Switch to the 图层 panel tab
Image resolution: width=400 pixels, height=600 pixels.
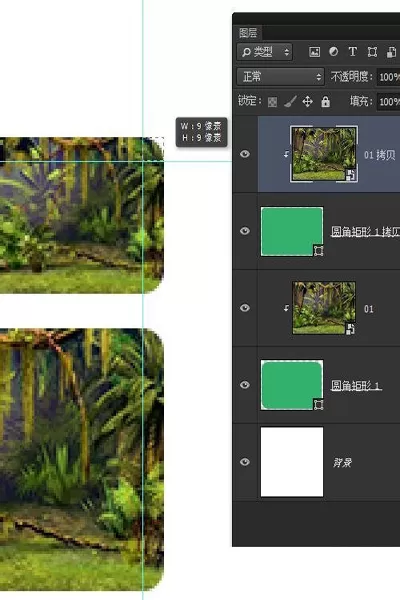(248, 33)
